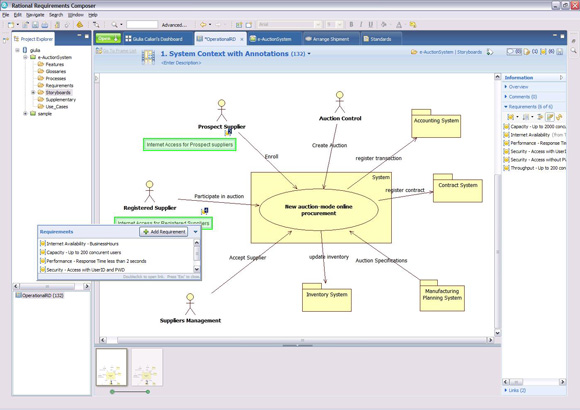Collapse the e-AuctionSystem tree node
Image resolution: width=580 pixels, height=410 pixels.
point(25,57)
